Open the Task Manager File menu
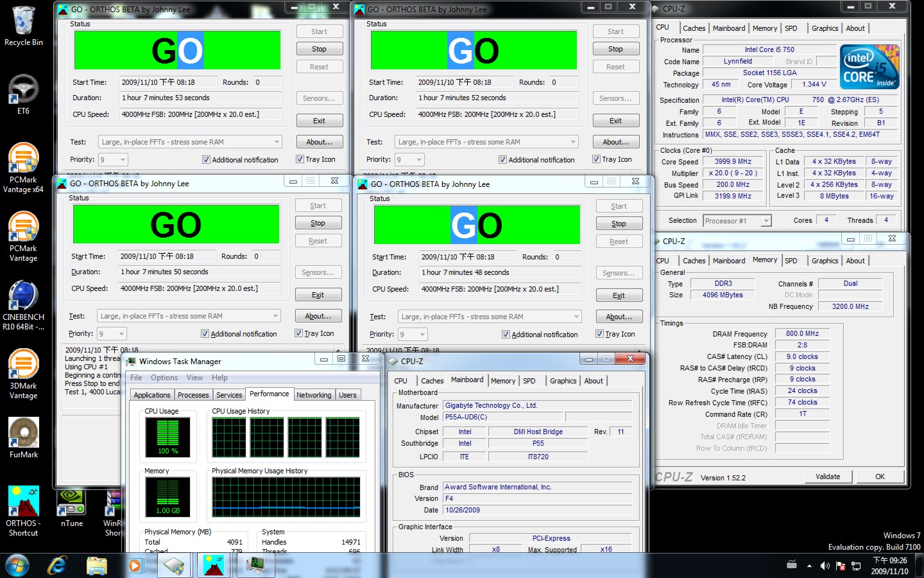924x578 pixels. (136, 378)
